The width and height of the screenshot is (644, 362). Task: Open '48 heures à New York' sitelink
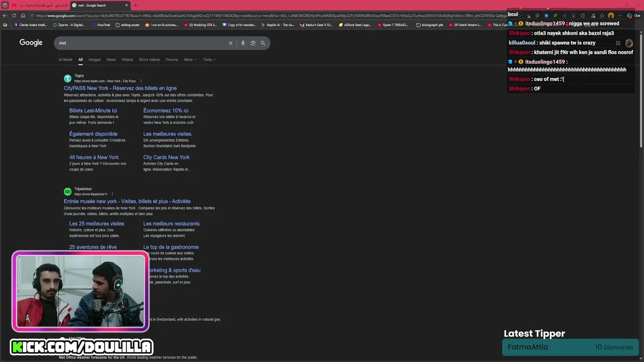click(x=94, y=157)
